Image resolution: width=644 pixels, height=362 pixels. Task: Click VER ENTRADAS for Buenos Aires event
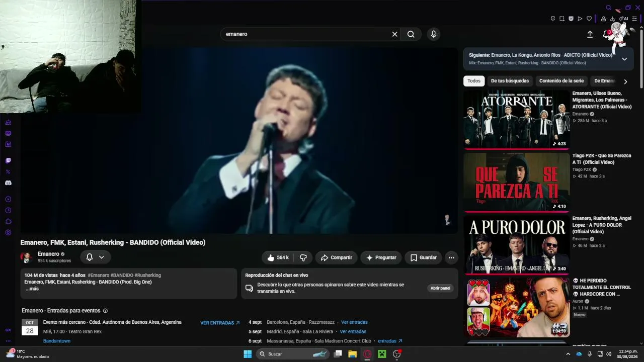pyautogui.click(x=220, y=323)
